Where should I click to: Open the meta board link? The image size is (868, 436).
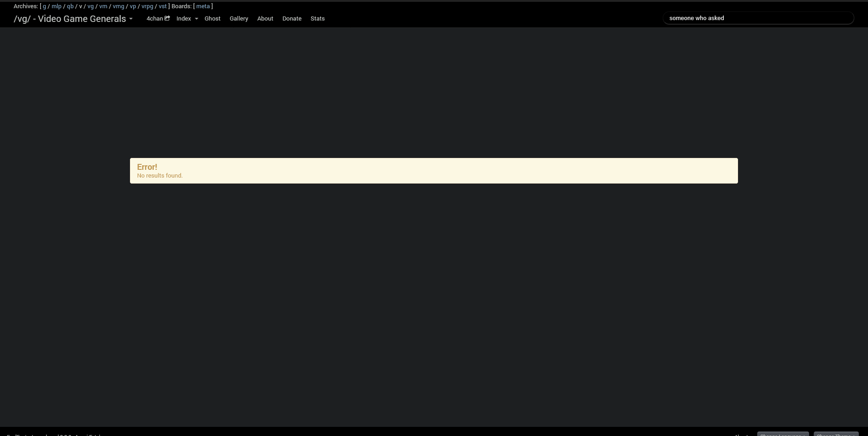click(x=203, y=6)
